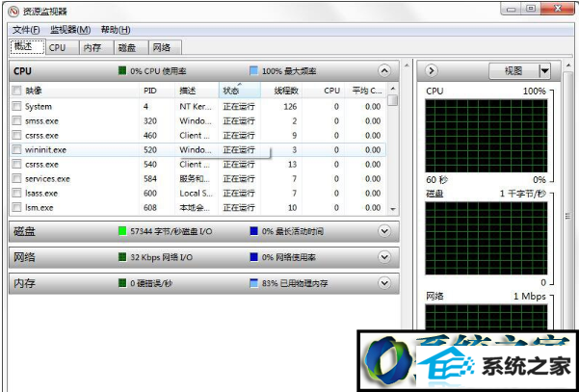
Task: Open the 监视器(M) menu
Action: [x=70, y=30]
